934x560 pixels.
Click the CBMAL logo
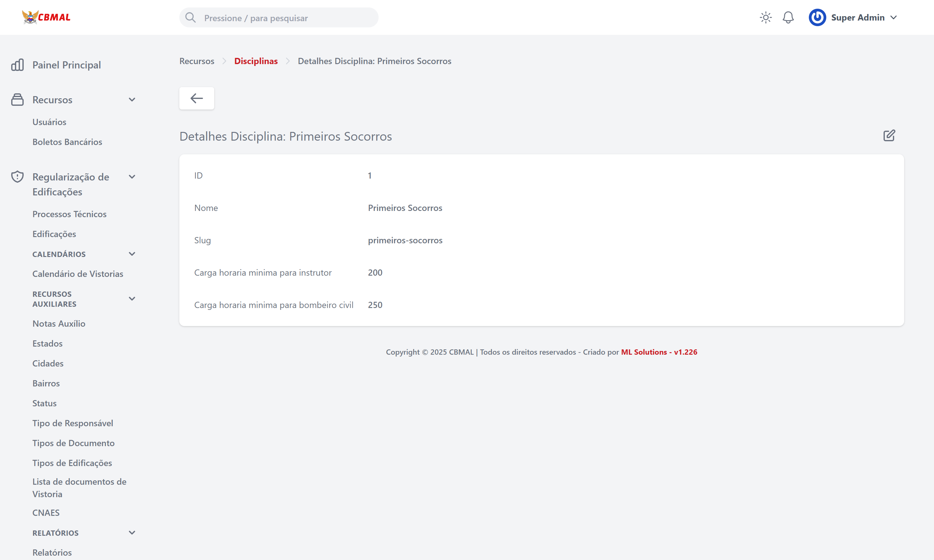tap(46, 17)
